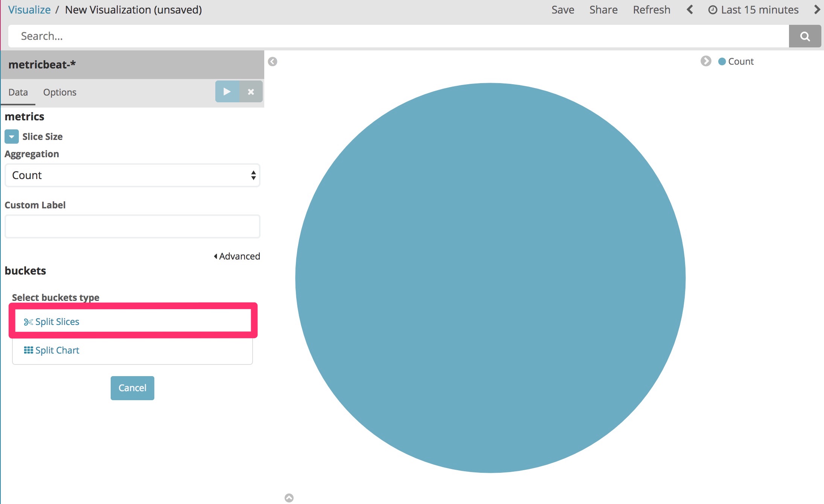Open the Save menu

[563, 10]
